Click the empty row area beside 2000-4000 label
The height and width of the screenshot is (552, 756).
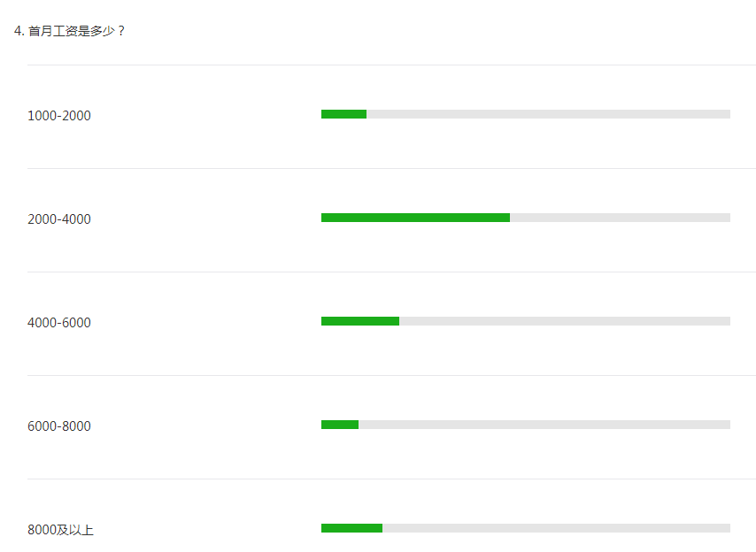coord(206,219)
